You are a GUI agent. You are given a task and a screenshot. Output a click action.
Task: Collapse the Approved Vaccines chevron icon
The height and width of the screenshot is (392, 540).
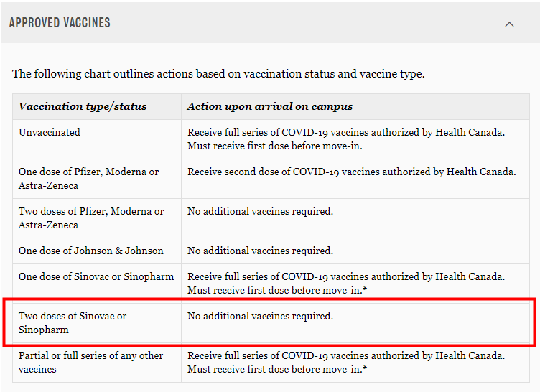point(509,24)
